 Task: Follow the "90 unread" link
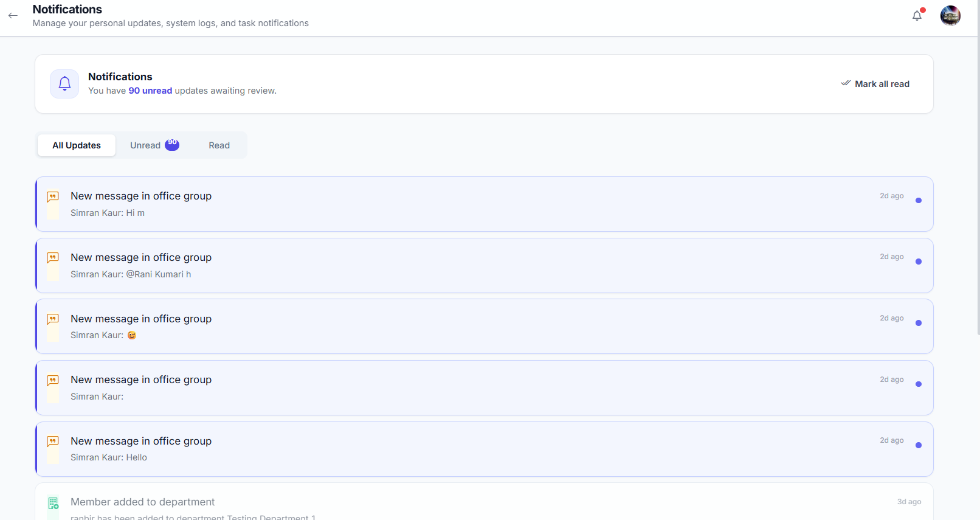tap(150, 91)
